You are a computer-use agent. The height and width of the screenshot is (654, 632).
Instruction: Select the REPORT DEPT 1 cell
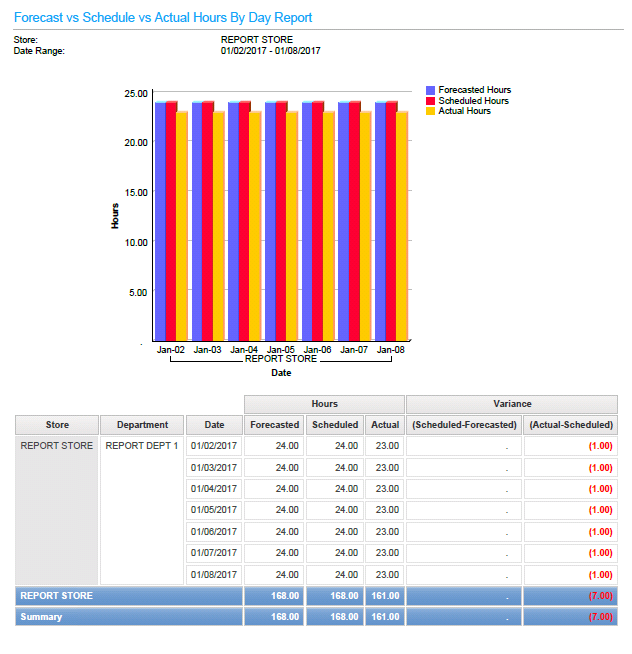tap(142, 446)
